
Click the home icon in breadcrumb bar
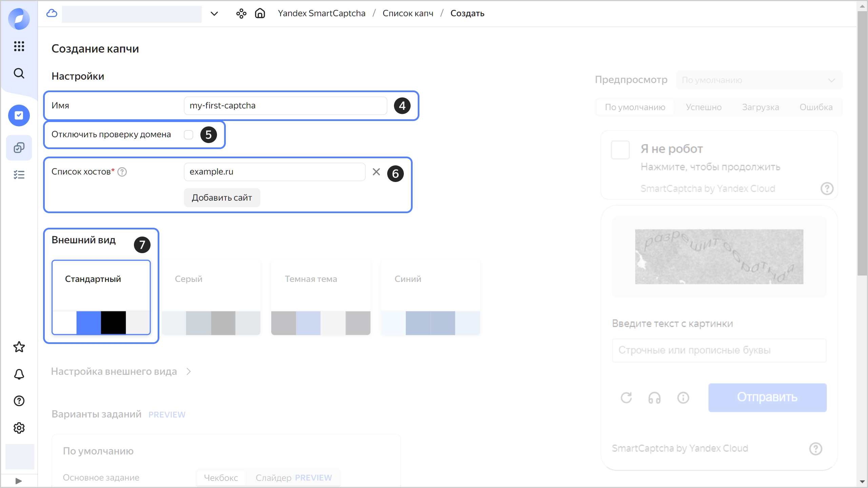[260, 13]
